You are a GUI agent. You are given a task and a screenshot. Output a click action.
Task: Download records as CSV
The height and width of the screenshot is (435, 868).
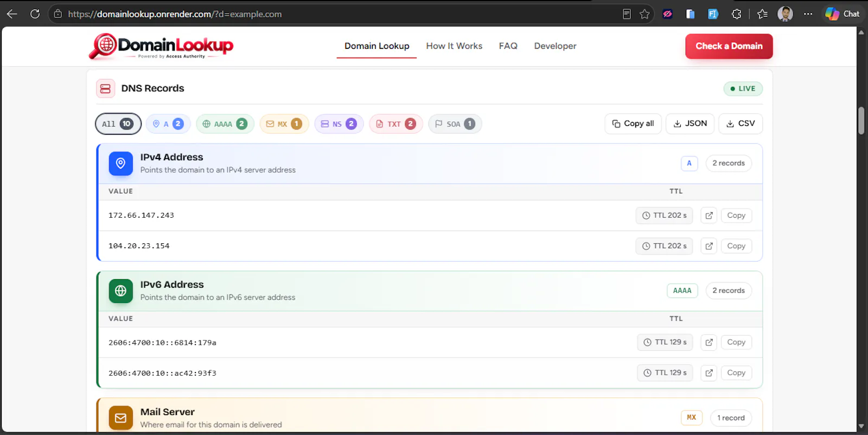tap(741, 124)
